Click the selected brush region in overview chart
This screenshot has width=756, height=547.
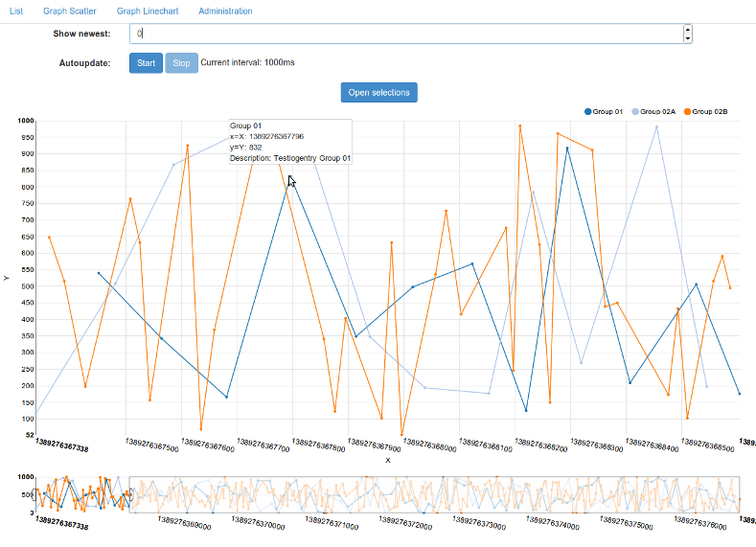tap(82, 494)
